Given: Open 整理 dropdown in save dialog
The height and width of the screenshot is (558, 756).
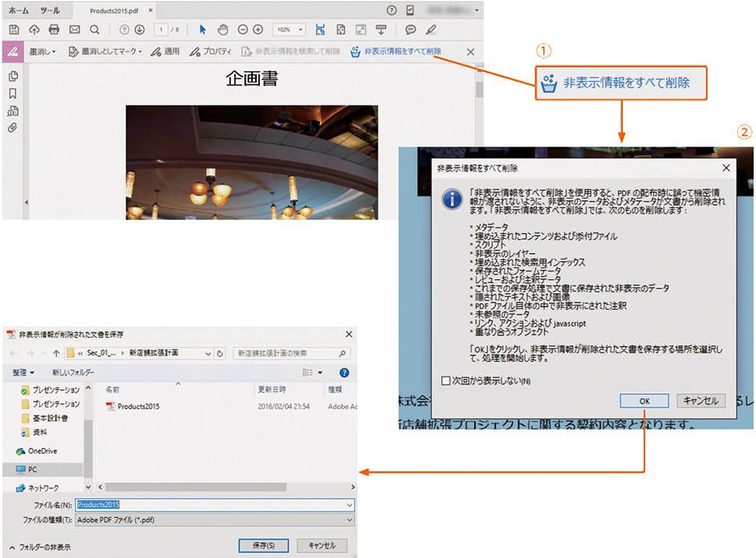Looking at the screenshot, I should [23, 373].
